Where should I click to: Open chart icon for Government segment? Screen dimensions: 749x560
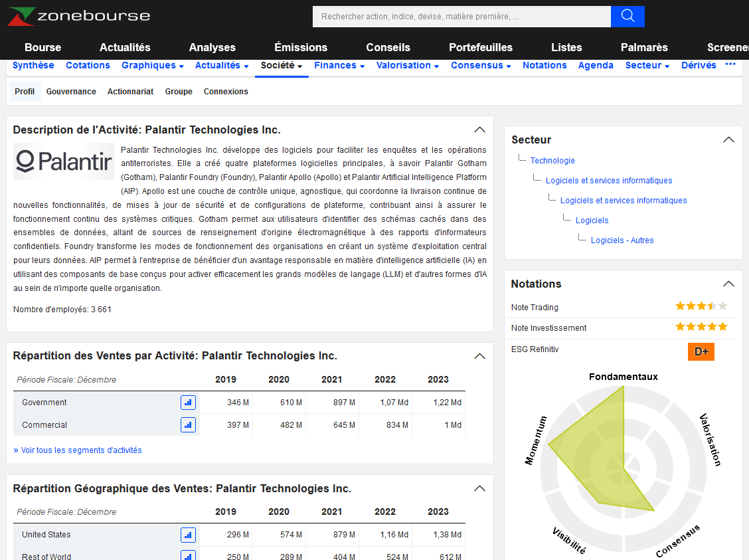point(188,403)
